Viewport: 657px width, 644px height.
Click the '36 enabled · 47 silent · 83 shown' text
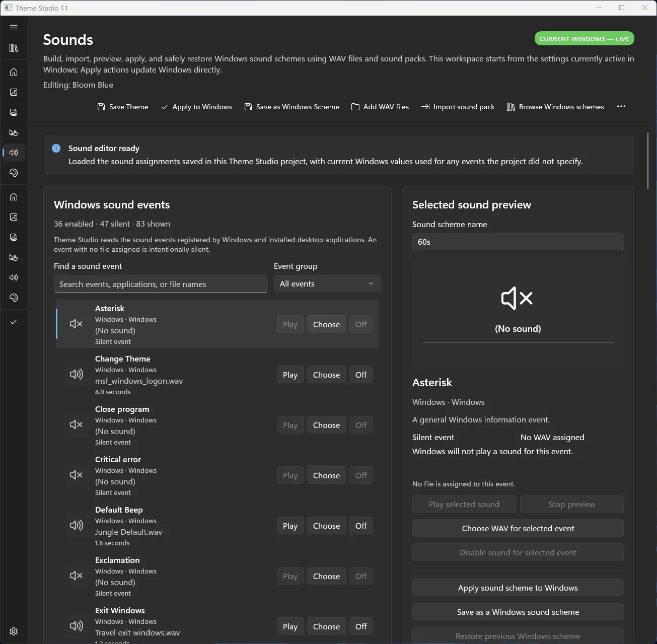click(112, 224)
